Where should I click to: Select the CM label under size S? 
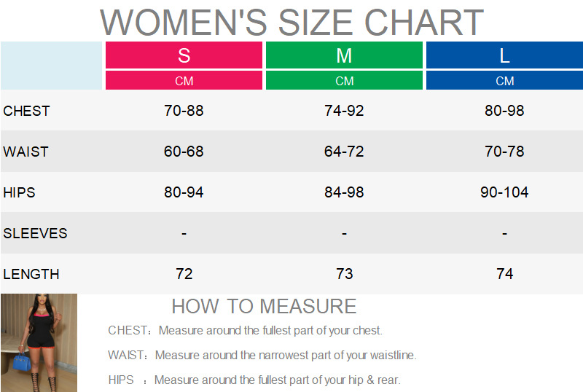tap(184, 81)
